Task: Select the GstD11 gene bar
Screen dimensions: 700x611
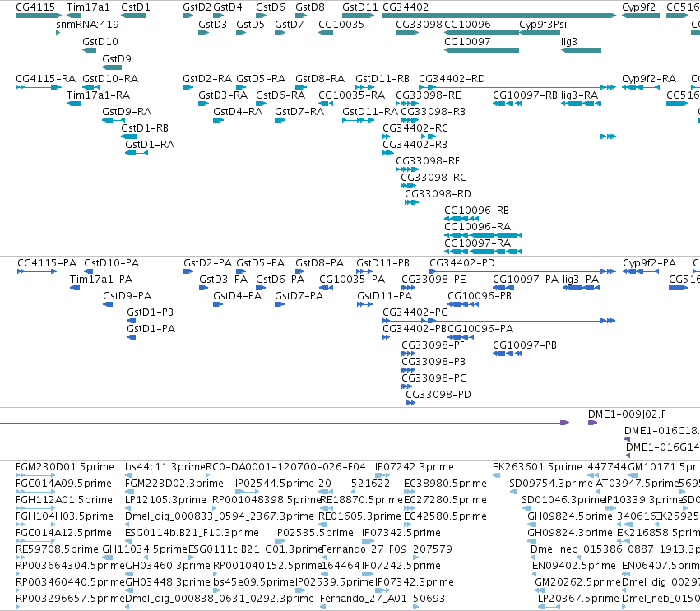Action: (x=359, y=16)
